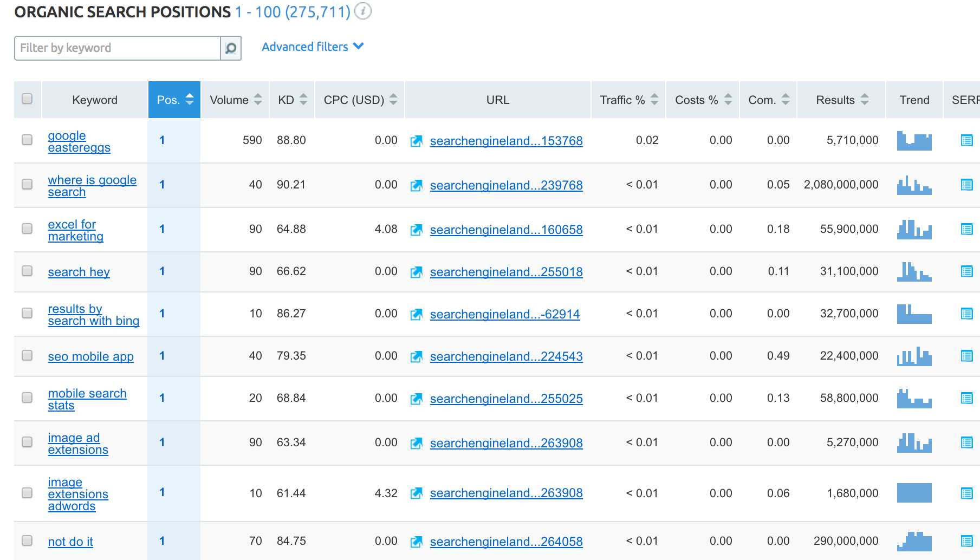
Task: Open external link icon for mobile search stats row
Action: [x=416, y=399]
